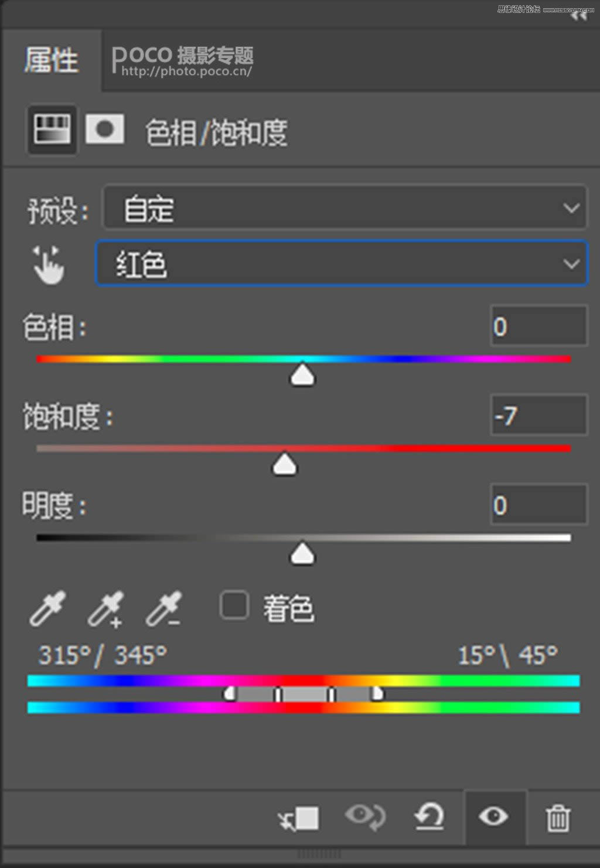This screenshot has height=868, width=600.
Task: Enable the 着色 colorize checkbox
Action: [234, 605]
